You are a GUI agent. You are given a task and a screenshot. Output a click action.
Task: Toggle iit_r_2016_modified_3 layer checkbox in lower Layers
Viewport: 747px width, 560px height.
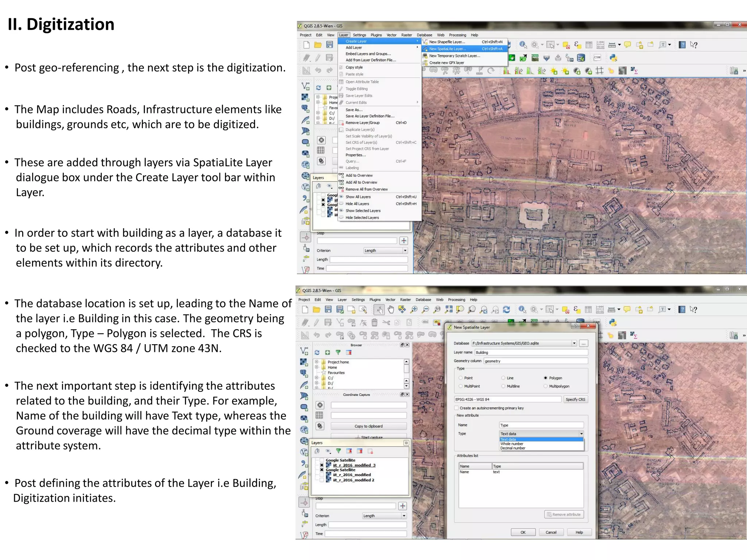(x=322, y=465)
